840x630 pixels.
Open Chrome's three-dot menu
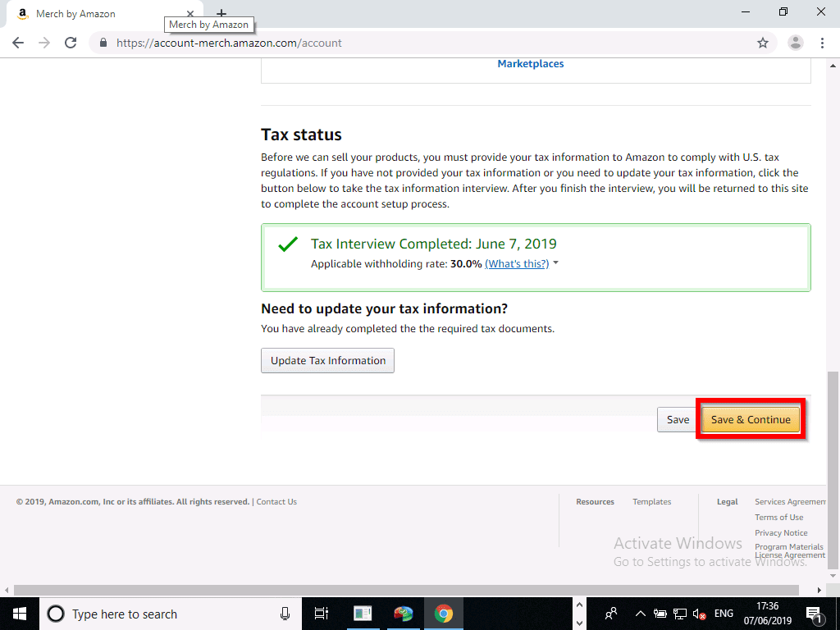(822, 43)
